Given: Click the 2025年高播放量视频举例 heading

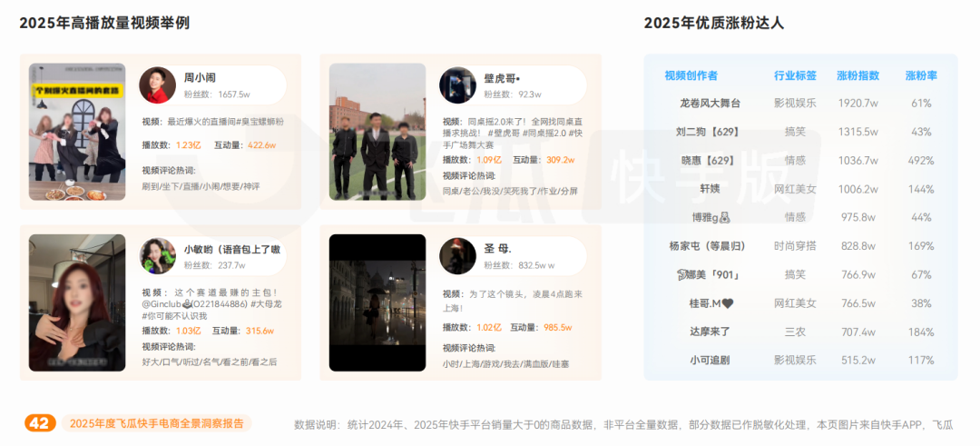Looking at the screenshot, I should point(104,24).
